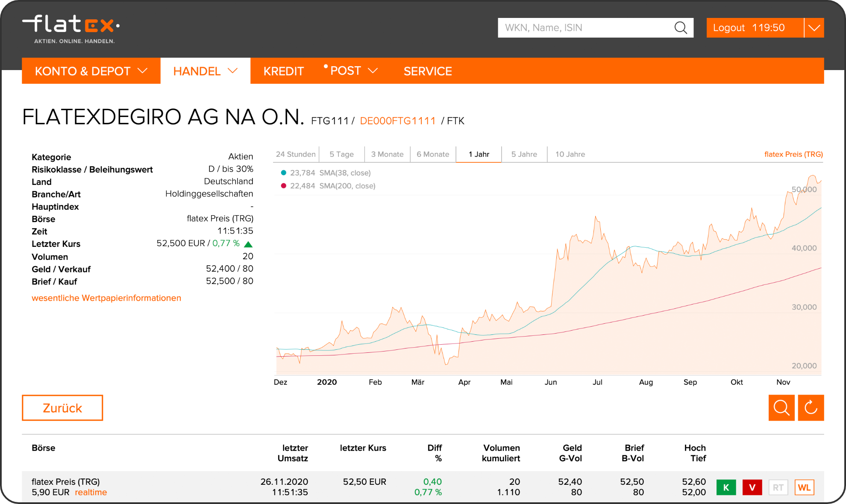846x504 pixels.
Task: Open the HANDEL dropdown menu
Action: click(x=205, y=71)
